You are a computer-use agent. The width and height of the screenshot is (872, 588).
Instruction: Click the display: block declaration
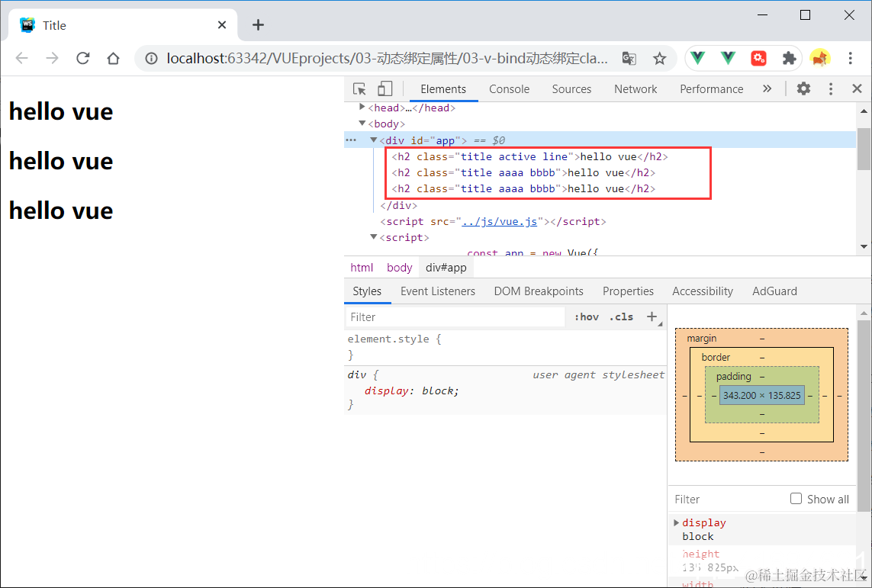point(411,390)
